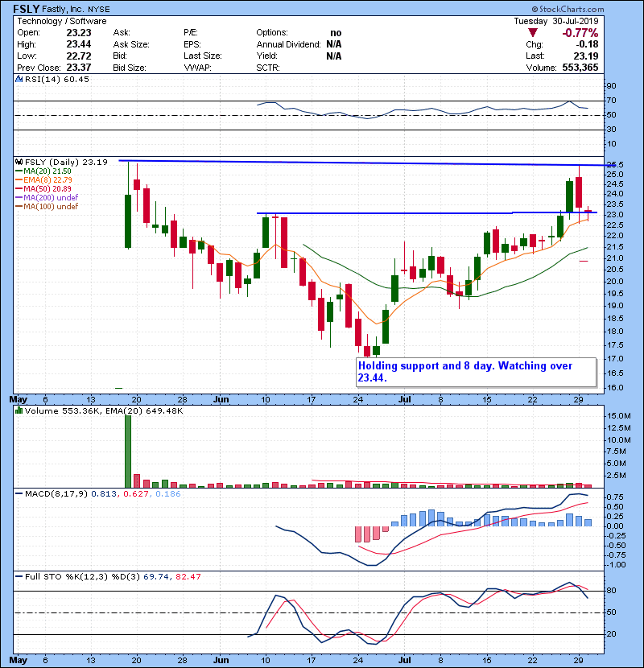Screen dimensions: 644x668
Task: Click the 'Last Size:' field label
Action: [202, 56]
